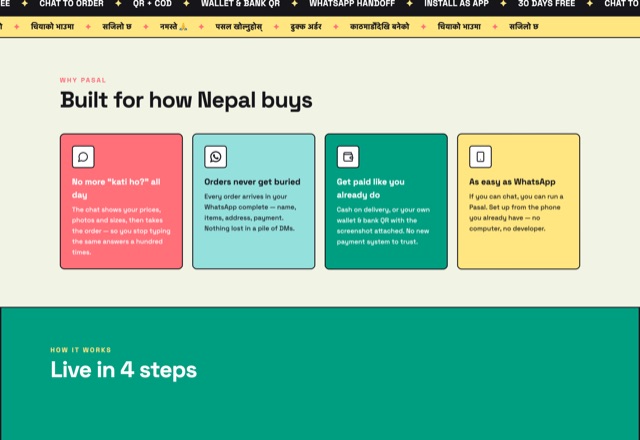Select the 'Get paid like you already do' heading
This screenshot has height=440, width=640.
tap(371, 188)
